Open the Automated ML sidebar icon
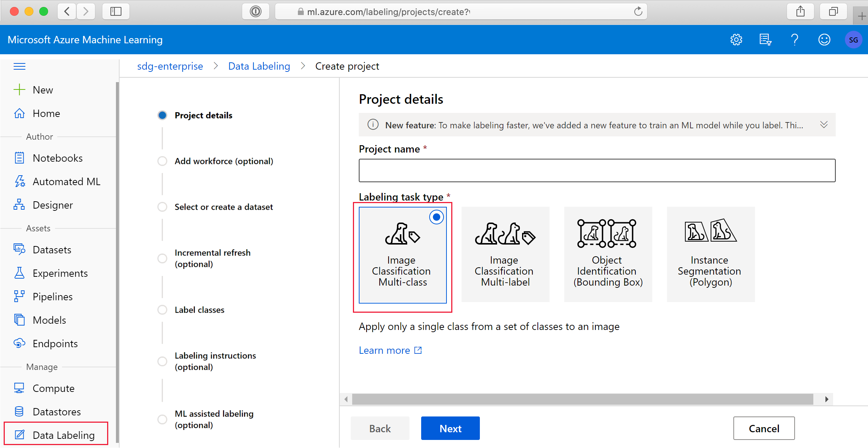 click(19, 181)
